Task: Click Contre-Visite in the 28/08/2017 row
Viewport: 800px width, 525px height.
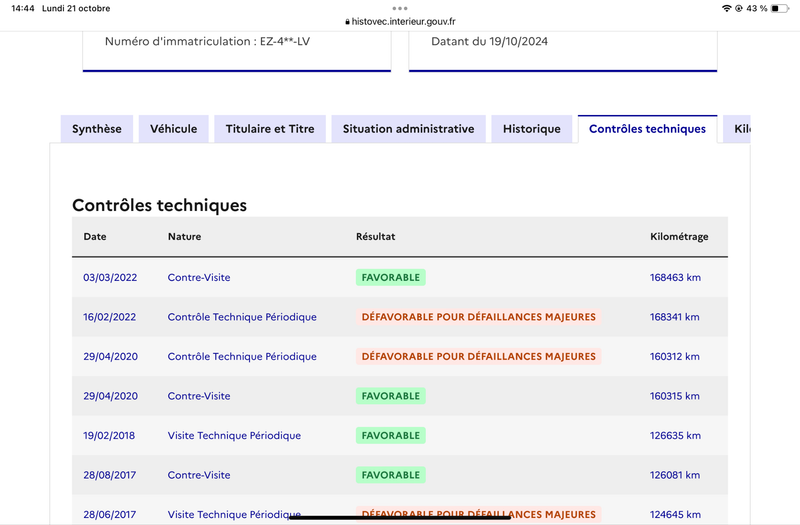Action: pos(199,475)
